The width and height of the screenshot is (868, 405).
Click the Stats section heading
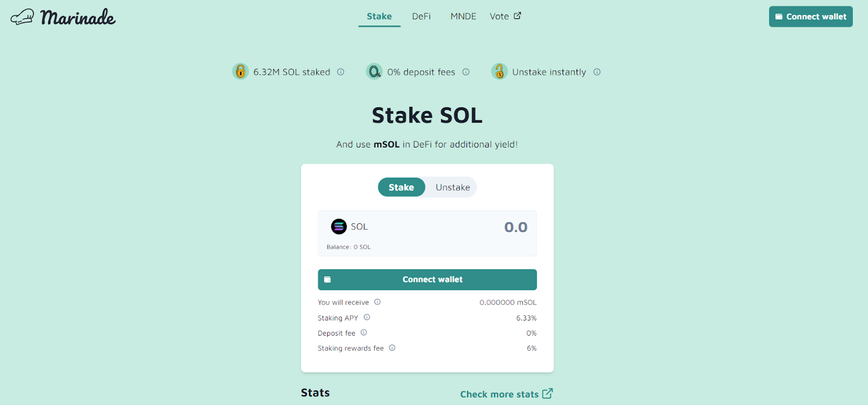(315, 393)
